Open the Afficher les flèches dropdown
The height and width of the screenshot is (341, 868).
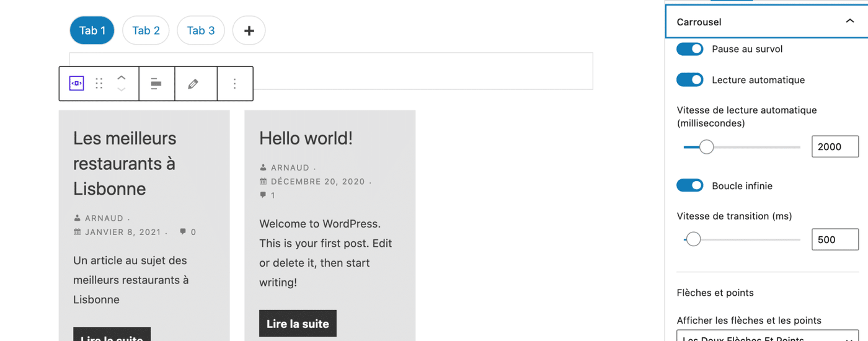[767, 337]
